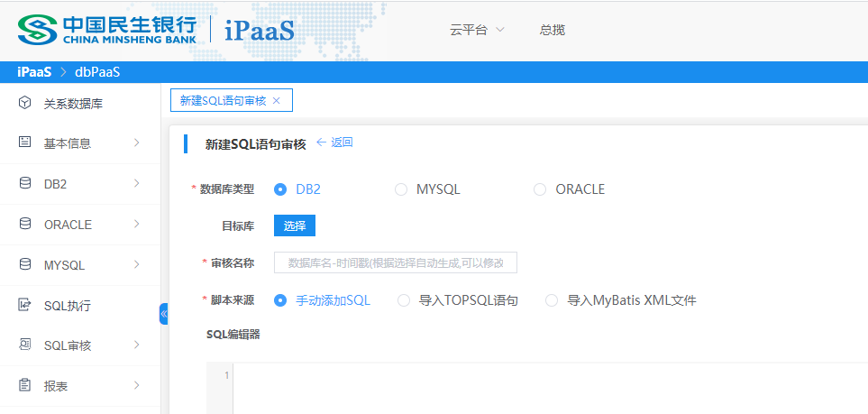Click the 选择 target database button
The width and height of the screenshot is (868, 414).
(x=295, y=225)
